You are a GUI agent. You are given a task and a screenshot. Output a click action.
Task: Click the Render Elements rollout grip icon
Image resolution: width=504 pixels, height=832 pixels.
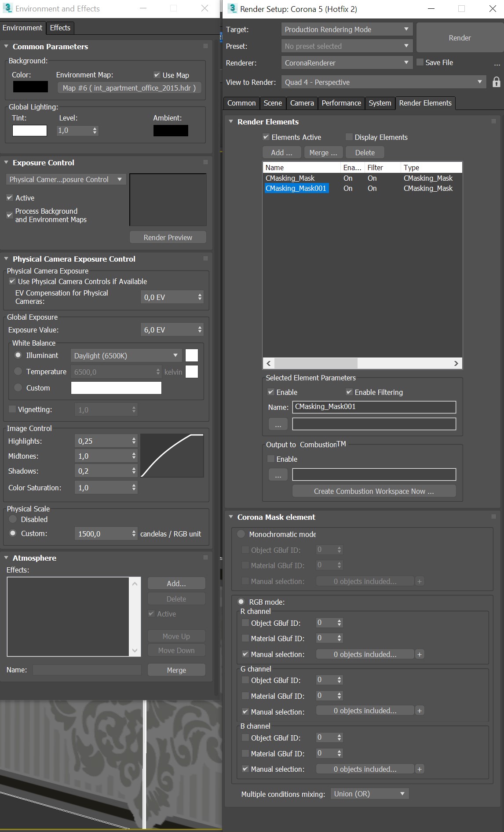click(x=493, y=121)
